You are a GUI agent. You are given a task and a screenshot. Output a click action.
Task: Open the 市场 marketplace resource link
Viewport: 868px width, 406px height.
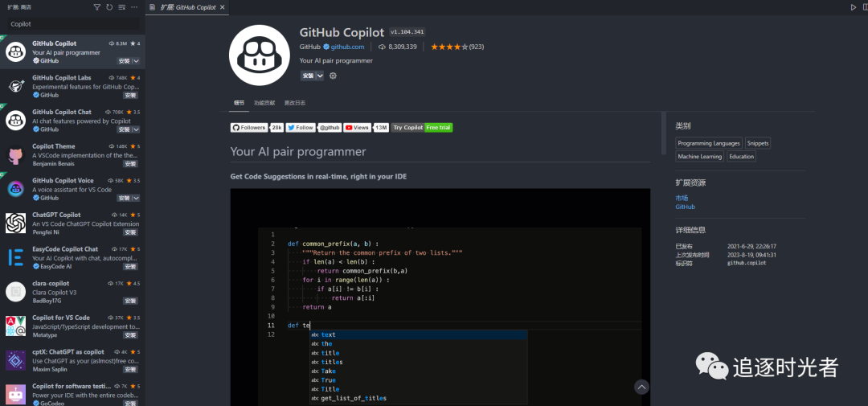coord(682,199)
